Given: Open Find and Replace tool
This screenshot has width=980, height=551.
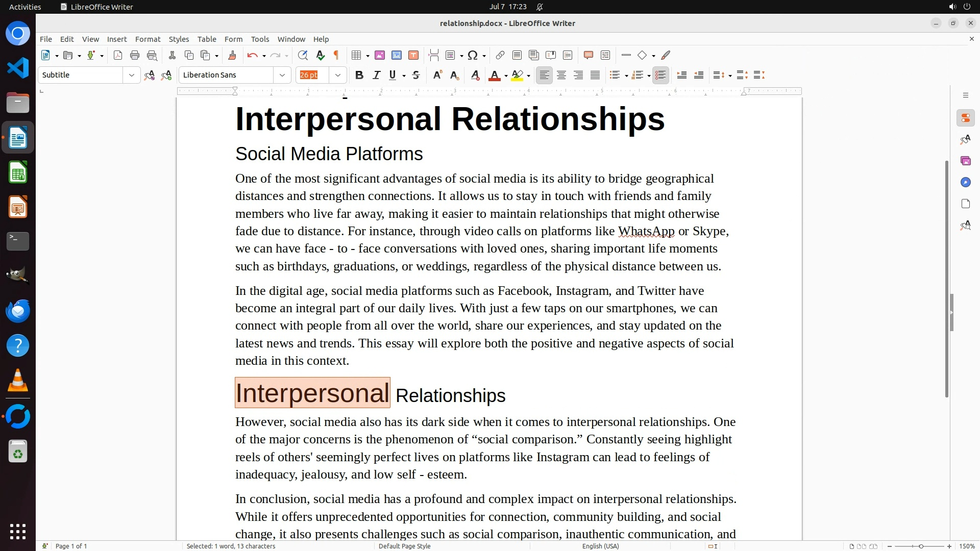Looking at the screenshot, I should coord(303,55).
